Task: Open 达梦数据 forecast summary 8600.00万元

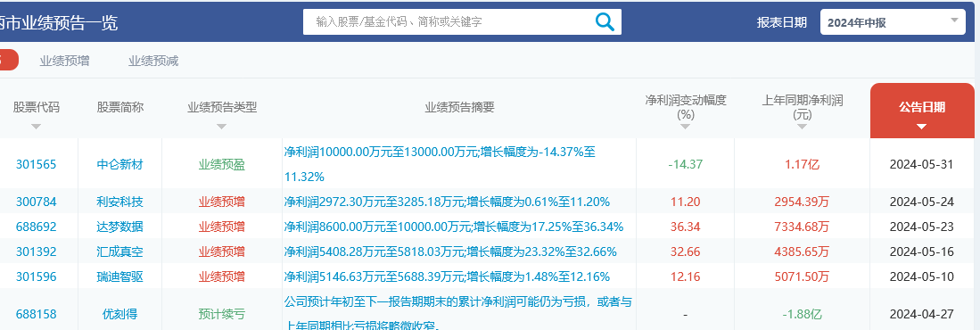Action: pos(453,227)
